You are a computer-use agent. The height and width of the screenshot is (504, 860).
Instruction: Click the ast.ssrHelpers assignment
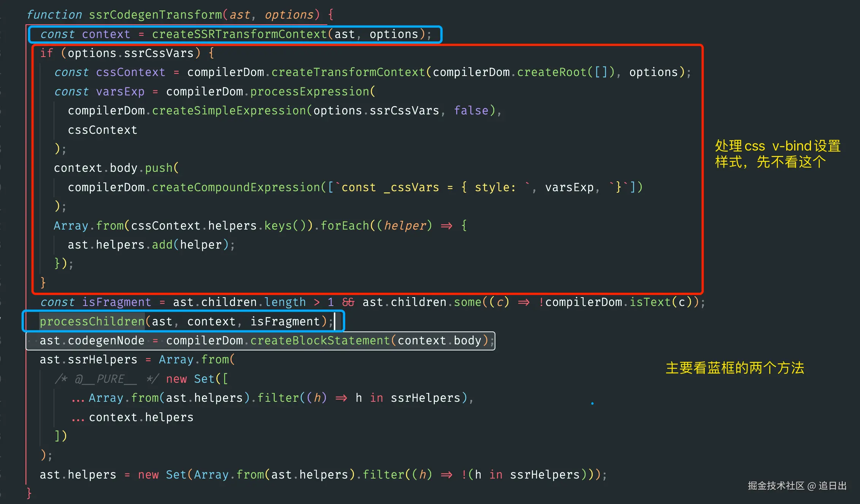(88, 360)
